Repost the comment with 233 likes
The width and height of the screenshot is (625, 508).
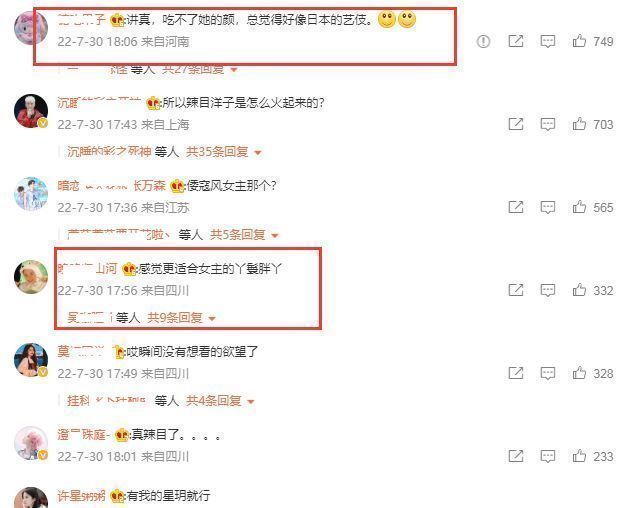(x=516, y=456)
